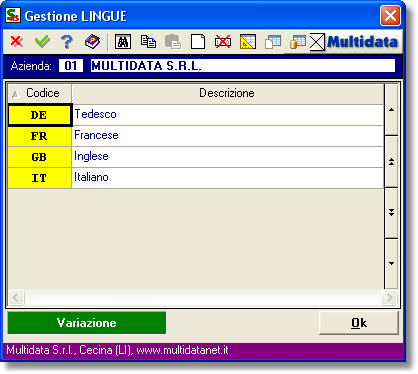Click the binoculars search icon

(123, 42)
